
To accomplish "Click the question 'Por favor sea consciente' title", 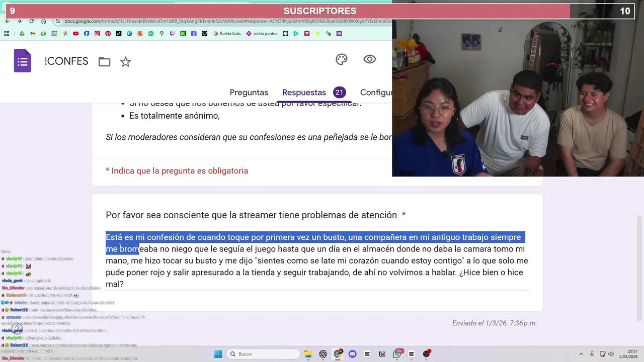I will 251,215.
